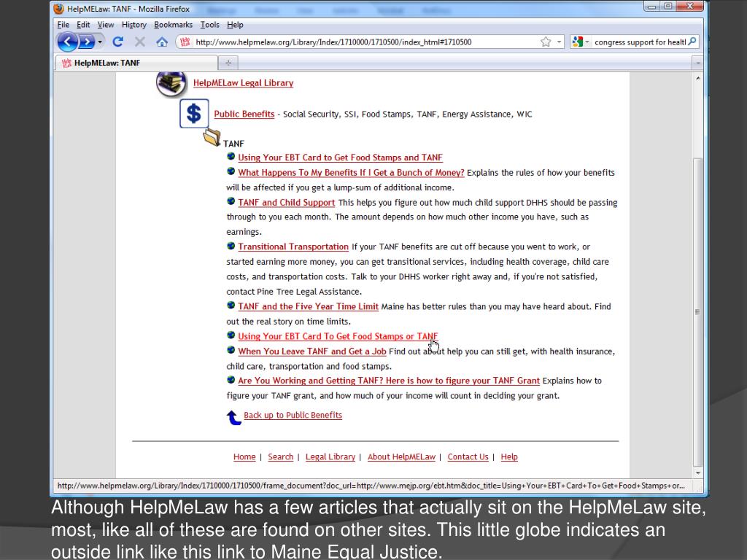Screen dimensions: 747x560
Task: Open the URL history dropdown arrow
Action: point(559,42)
